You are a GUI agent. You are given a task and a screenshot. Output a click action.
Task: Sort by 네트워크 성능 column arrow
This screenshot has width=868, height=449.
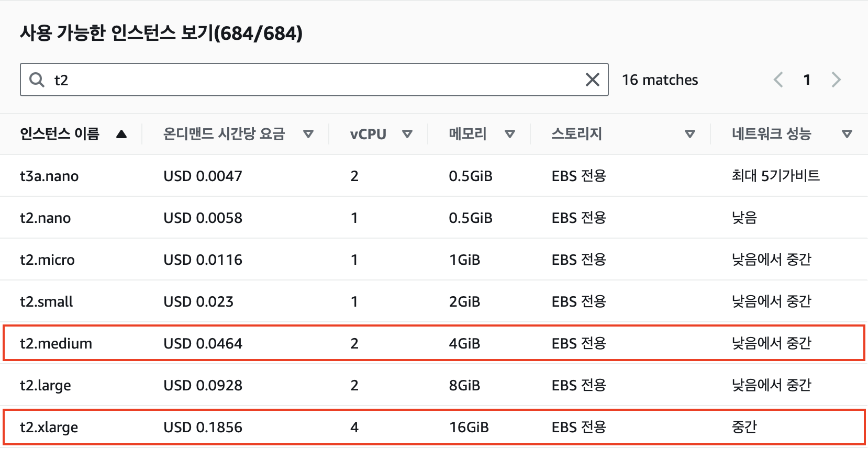(x=847, y=134)
